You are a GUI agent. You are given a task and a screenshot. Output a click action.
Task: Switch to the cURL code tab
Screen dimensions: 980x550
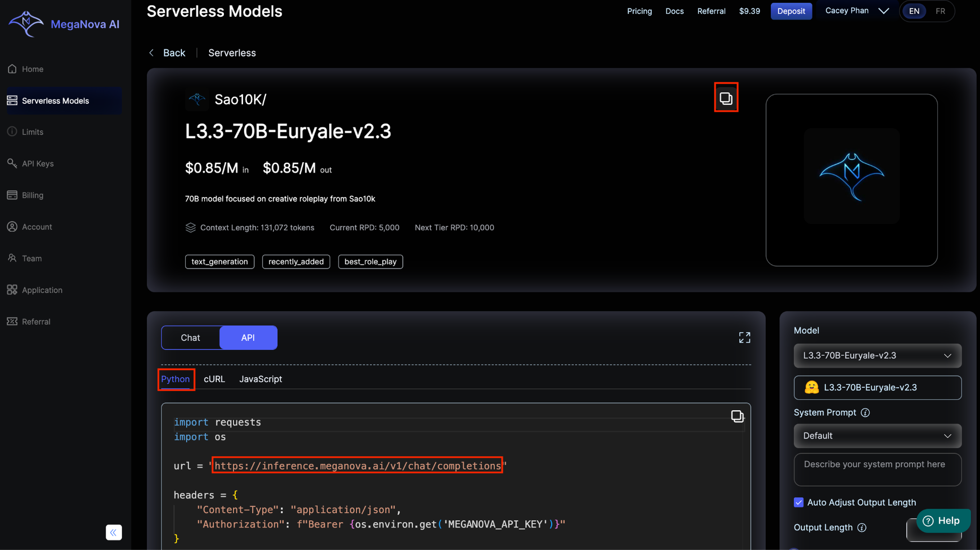click(x=214, y=379)
